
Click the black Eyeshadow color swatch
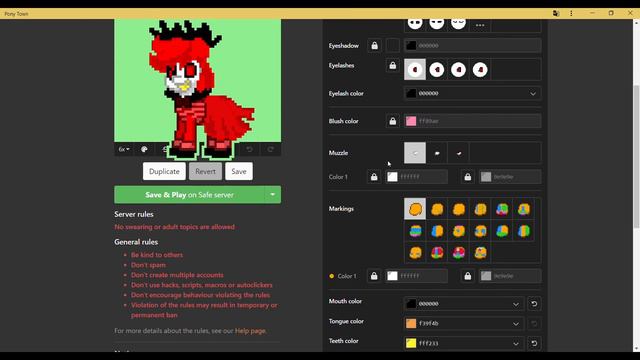[x=411, y=46]
